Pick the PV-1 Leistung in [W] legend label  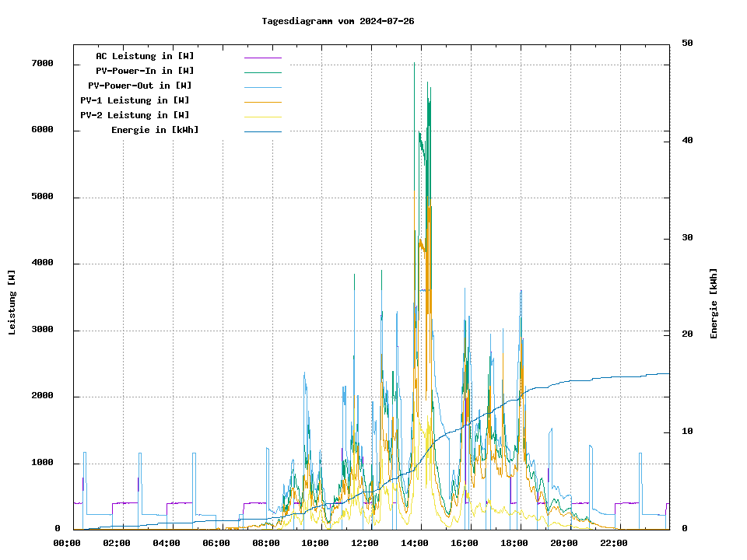click(135, 100)
